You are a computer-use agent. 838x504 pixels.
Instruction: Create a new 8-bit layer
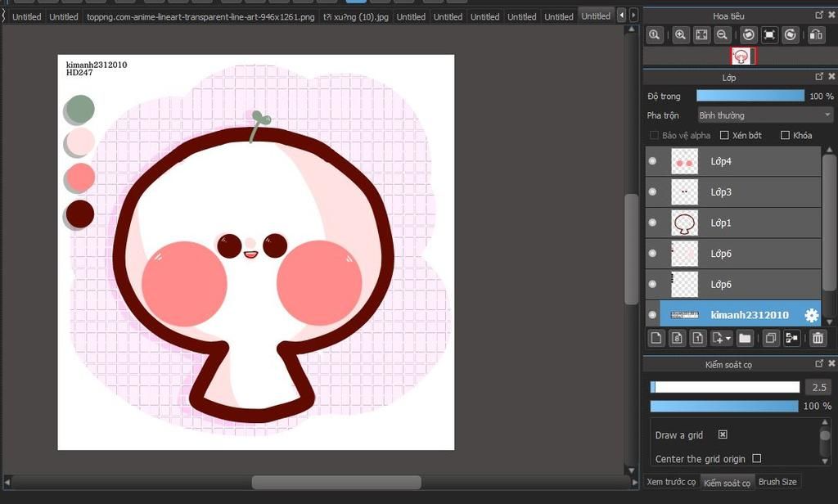pyautogui.click(x=677, y=338)
